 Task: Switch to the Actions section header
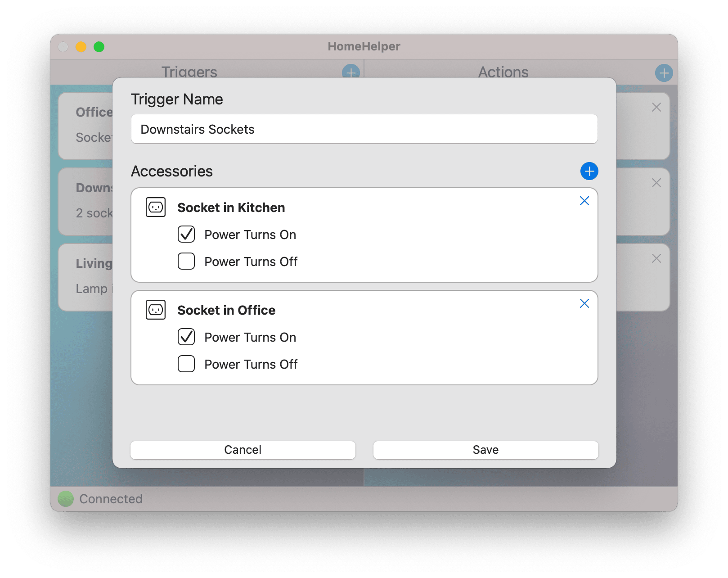point(503,72)
